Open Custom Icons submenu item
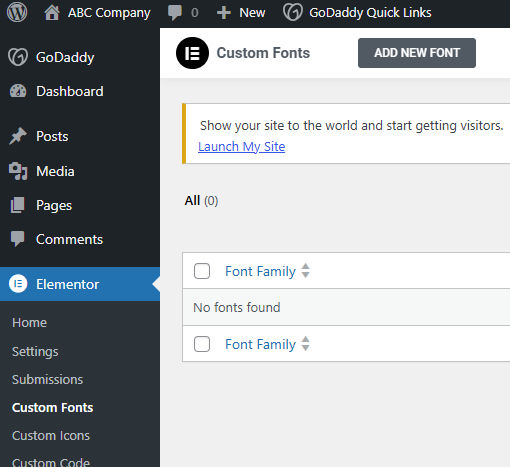The height and width of the screenshot is (467, 510). coord(51,435)
